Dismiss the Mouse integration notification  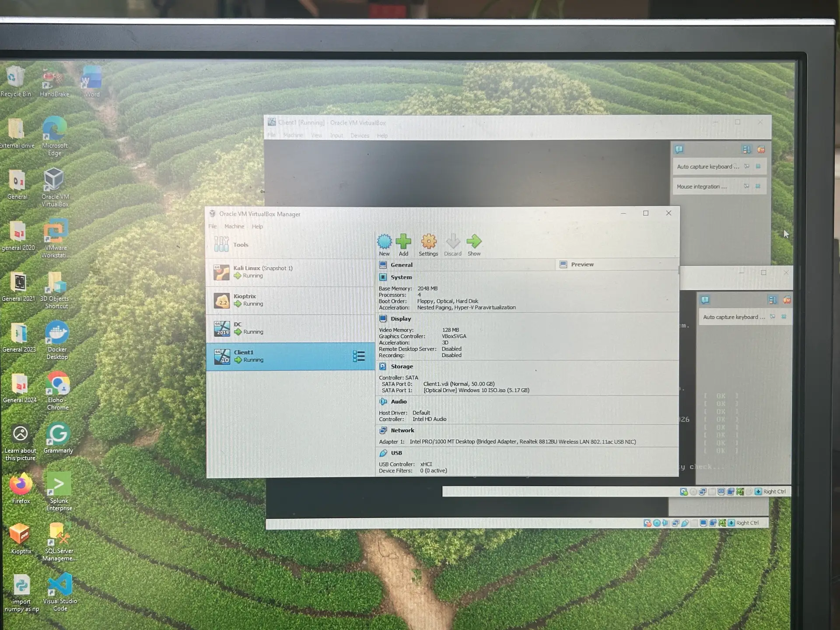758,186
